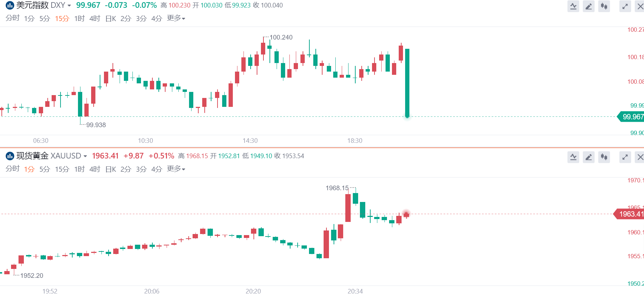The width and height of the screenshot is (644, 296).
Task: Switch XAUUSD chart to 15分 timeframe
Action: [x=62, y=169]
